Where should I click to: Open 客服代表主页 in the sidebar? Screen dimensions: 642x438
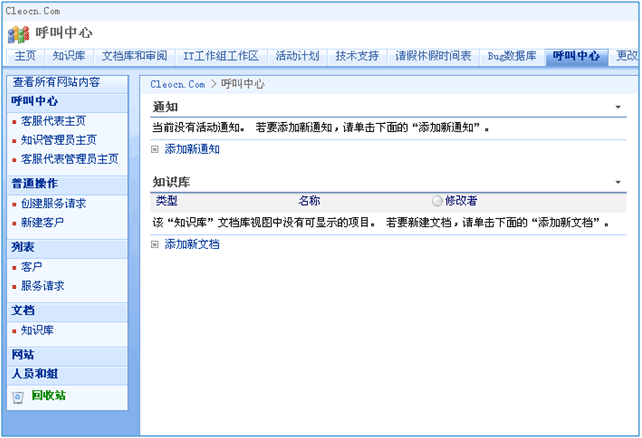pos(54,121)
